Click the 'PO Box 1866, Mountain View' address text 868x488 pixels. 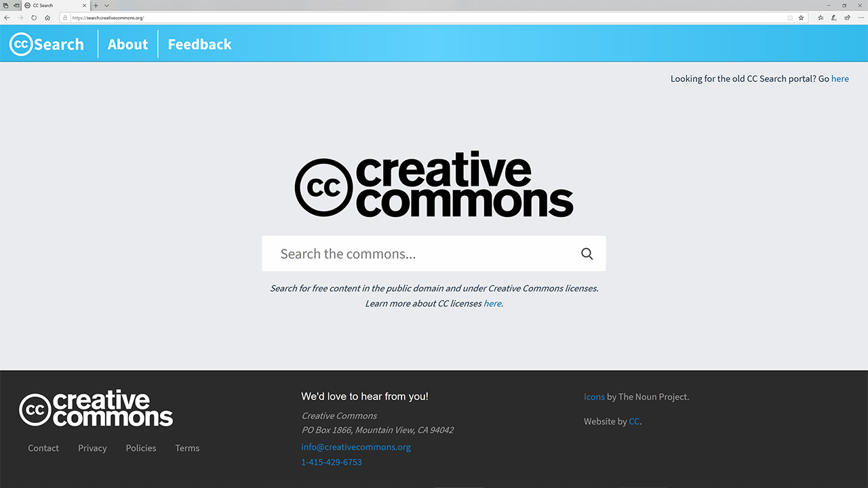[x=378, y=430]
